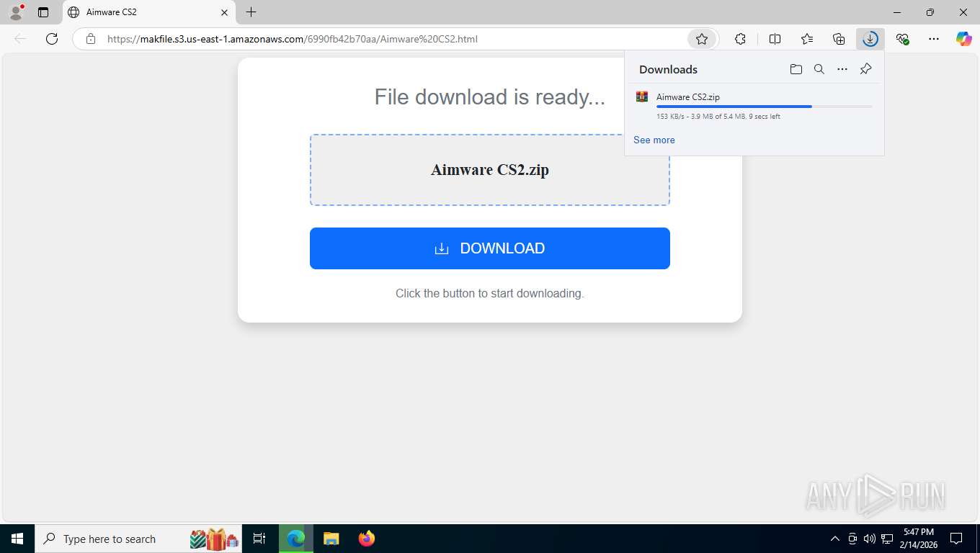Open Settings and more ellipsis menu
The height and width of the screenshot is (553, 980).
coord(934,39)
